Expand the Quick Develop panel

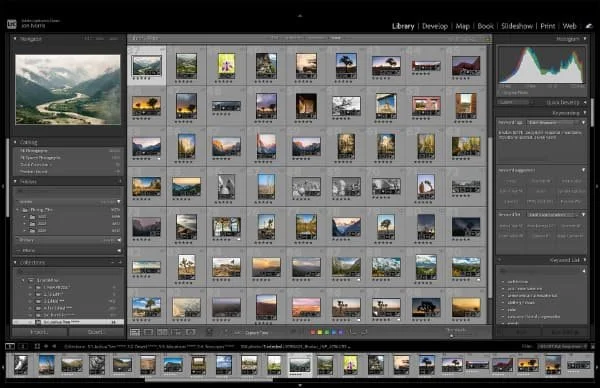point(585,103)
